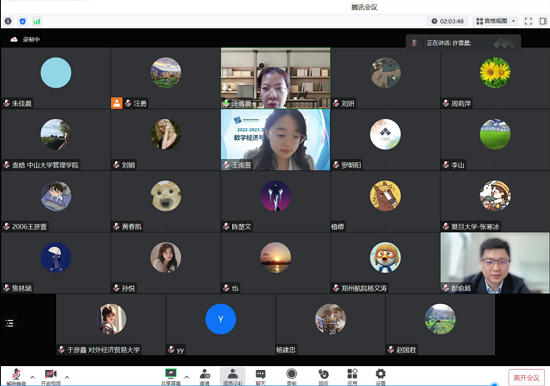The width and height of the screenshot is (550, 386).
Task: Select the man's video tile at right
Action: tap(495, 263)
